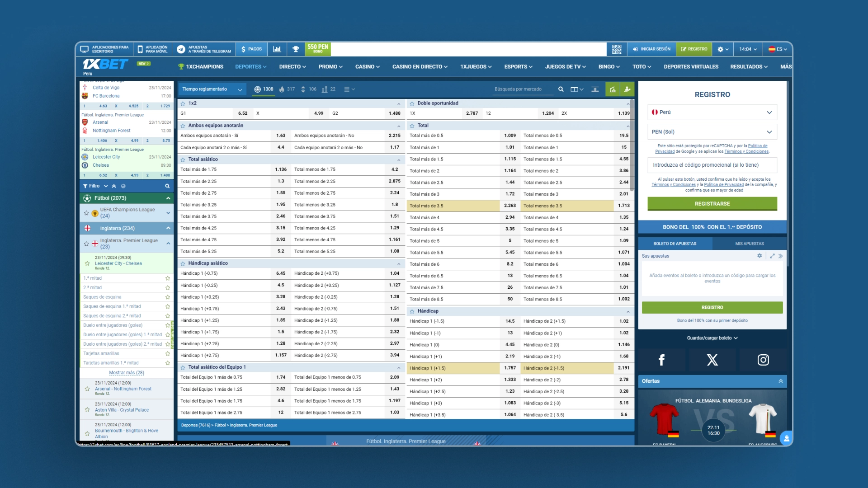The image size is (868, 488).
Task: Open DEPORTES VIRTUALES
Action: (x=691, y=67)
